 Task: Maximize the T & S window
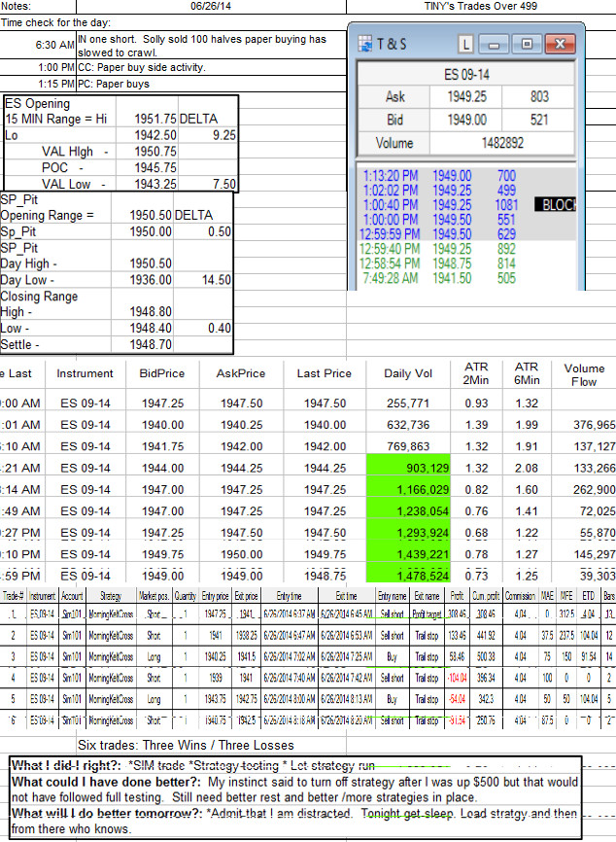click(527, 44)
